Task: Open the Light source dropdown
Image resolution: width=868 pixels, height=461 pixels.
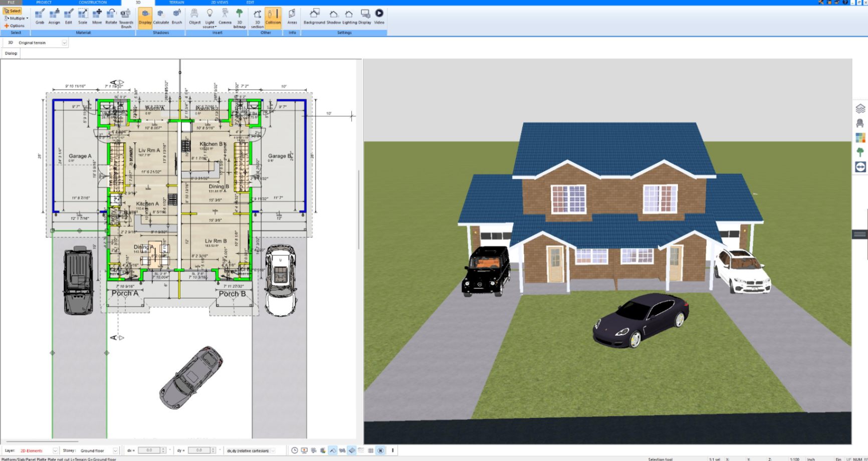Action: pyautogui.click(x=209, y=18)
